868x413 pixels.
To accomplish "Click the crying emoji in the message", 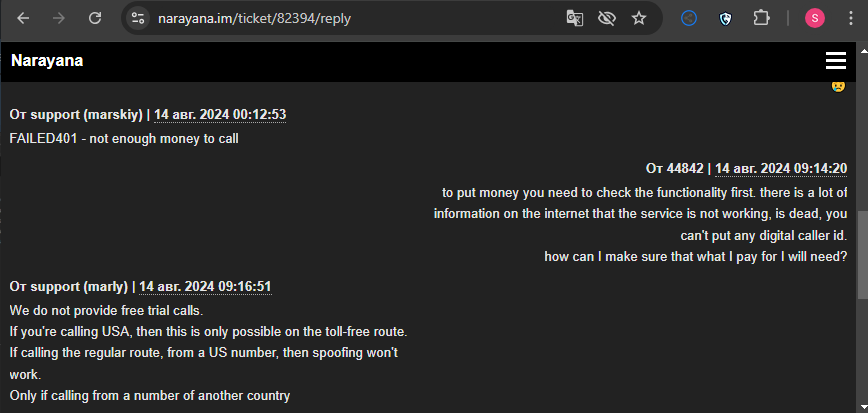I will point(838,86).
